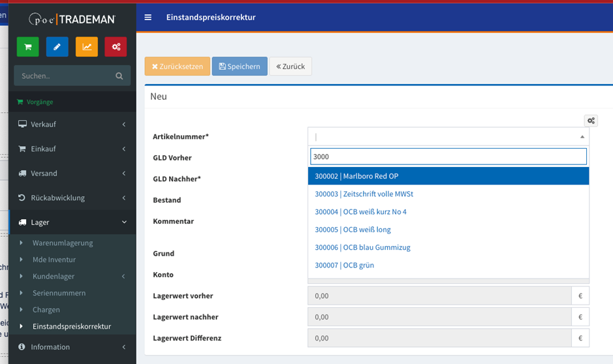Expand the Information menu

[x=72, y=347]
